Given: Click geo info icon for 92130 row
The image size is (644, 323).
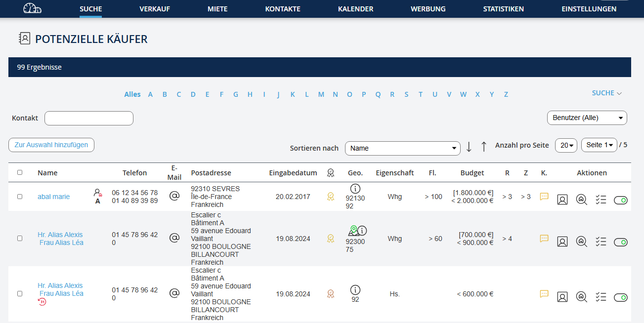Looking at the screenshot, I should [x=355, y=188].
